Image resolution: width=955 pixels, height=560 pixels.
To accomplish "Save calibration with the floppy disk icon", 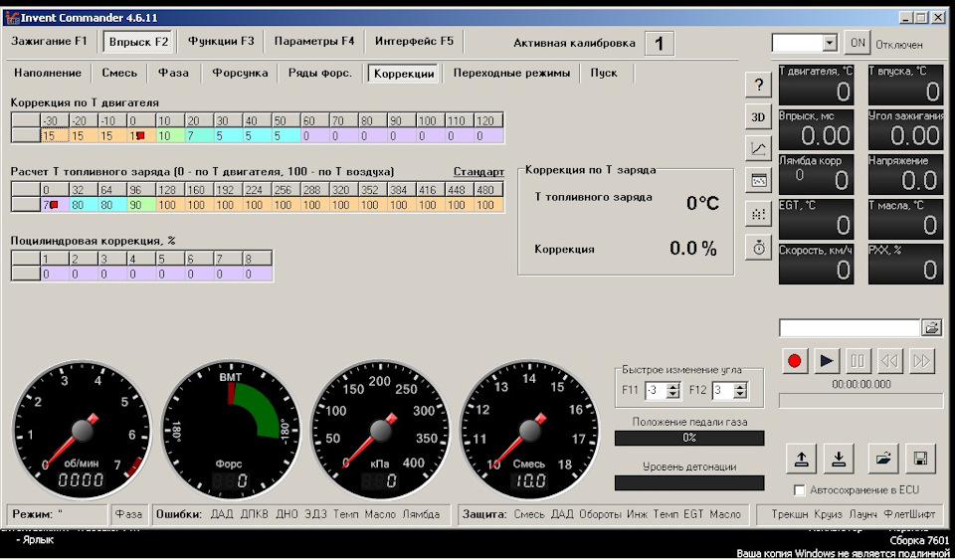I will pyautogui.click(x=920, y=459).
